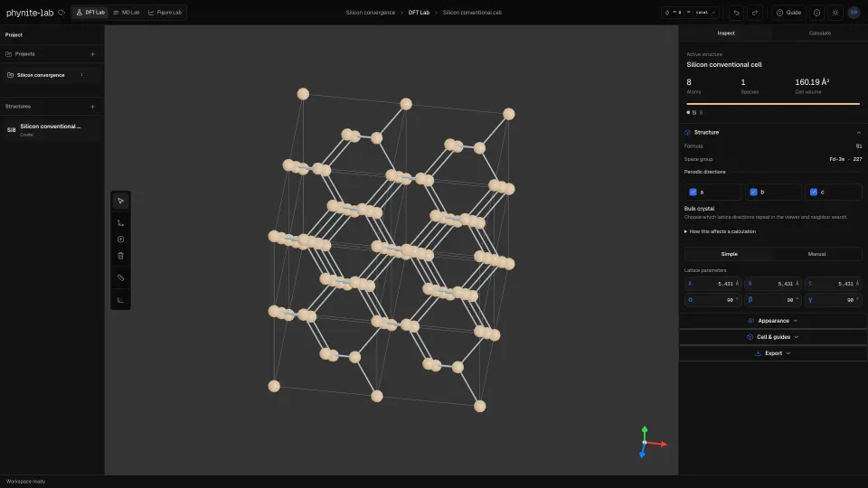Expand the Export section
This screenshot has height=488, width=868.
coord(773,353)
